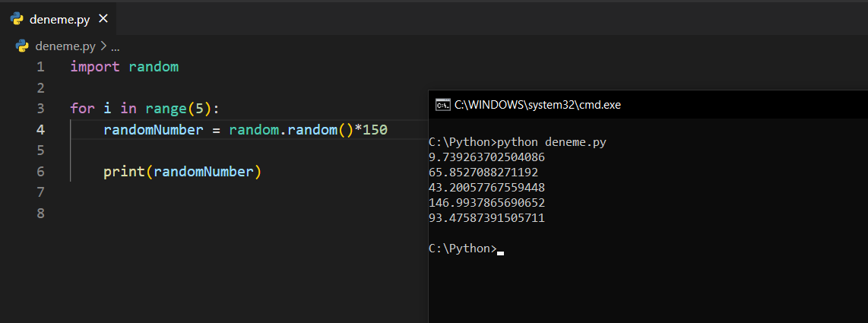Close the deneme.py editor tab
Screen dimensions: 868x323
[103, 19]
